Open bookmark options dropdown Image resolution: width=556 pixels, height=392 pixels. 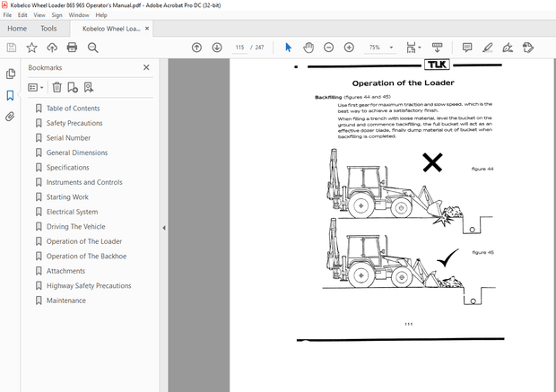(36, 87)
